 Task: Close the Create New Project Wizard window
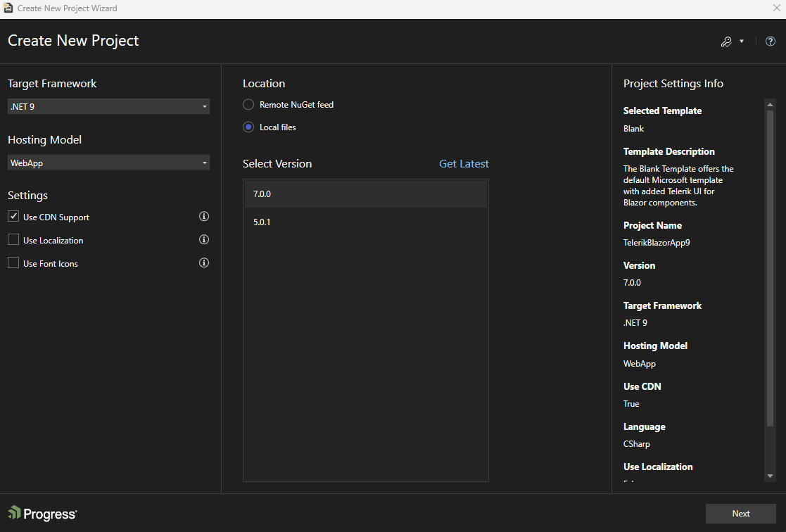click(776, 8)
